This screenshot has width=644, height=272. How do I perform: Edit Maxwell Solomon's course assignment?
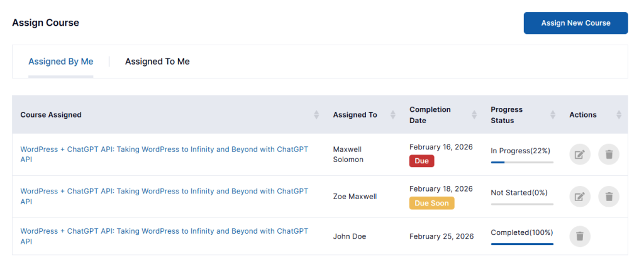(580, 155)
